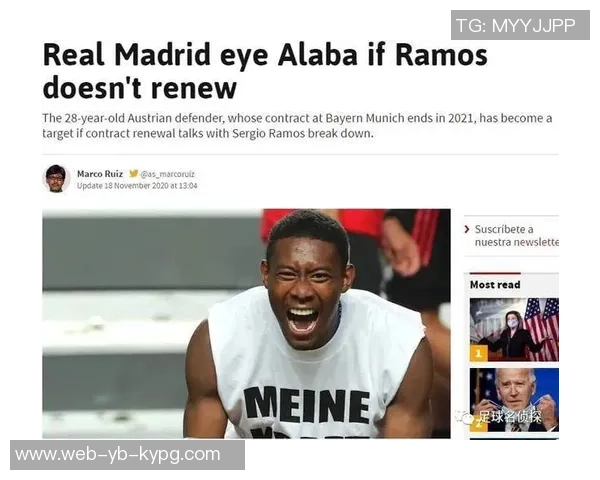The width and height of the screenshot is (600, 480).
Task: Open Marco Ruiz author avatar
Action: click(x=56, y=179)
